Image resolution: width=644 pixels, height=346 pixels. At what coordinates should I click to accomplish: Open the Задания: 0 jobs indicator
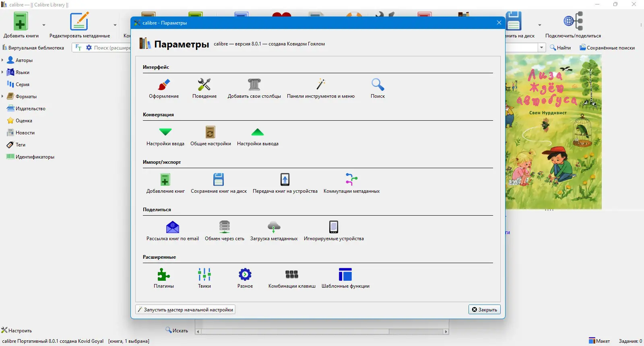630,341
